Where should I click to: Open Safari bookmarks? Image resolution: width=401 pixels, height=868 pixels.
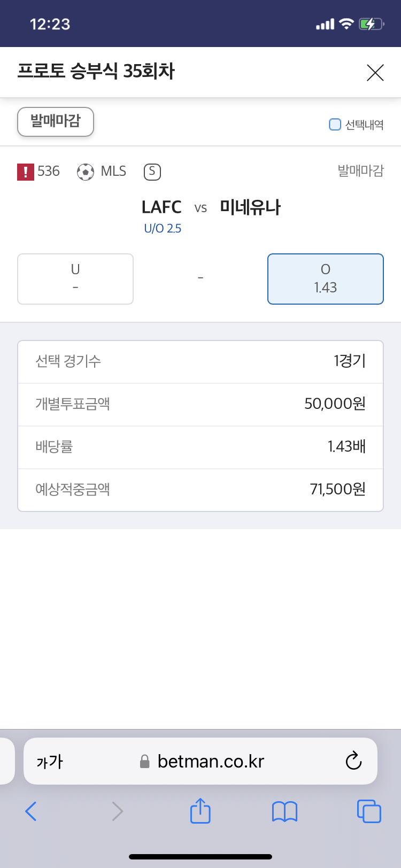point(284,811)
